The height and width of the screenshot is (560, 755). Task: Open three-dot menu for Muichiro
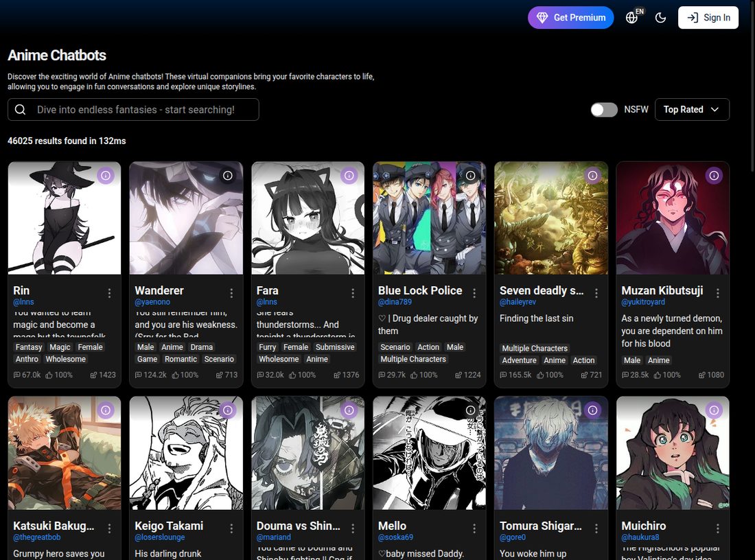pyautogui.click(x=717, y=528)
